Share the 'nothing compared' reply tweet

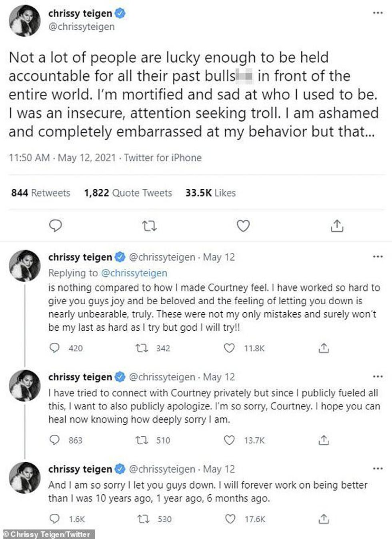pos(324,348)
